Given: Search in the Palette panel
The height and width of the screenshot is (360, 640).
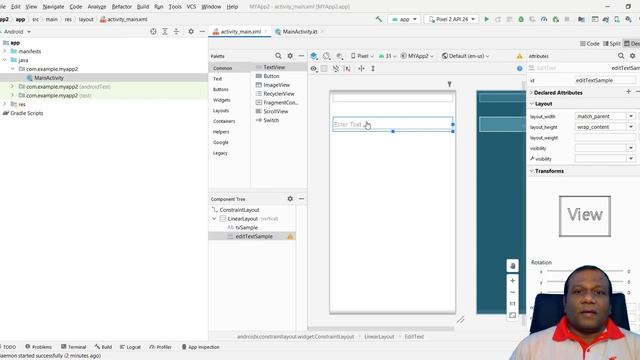Looking at the screenshot, I should tap(278, 56).
